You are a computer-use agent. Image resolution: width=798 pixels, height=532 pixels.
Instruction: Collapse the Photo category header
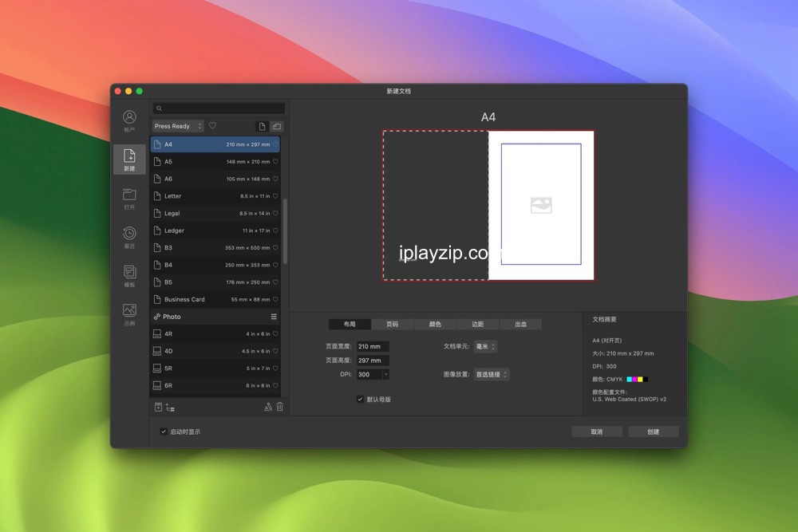click(215, 317)
